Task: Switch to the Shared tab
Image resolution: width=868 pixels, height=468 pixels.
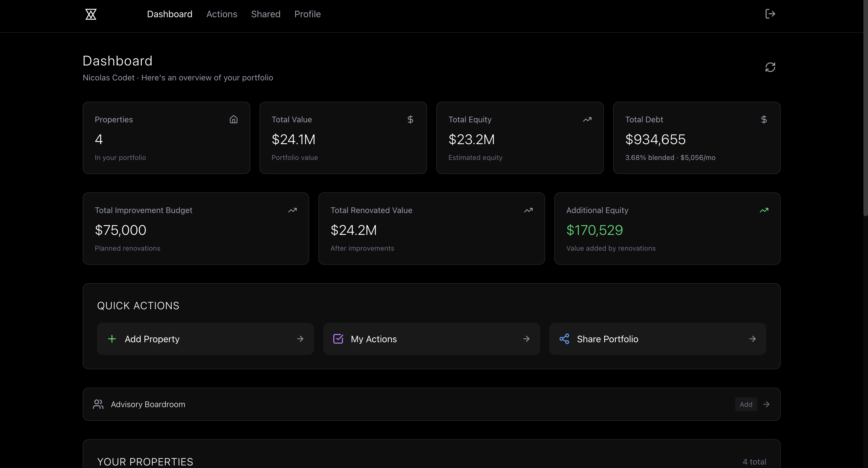Action: point(266,14)
